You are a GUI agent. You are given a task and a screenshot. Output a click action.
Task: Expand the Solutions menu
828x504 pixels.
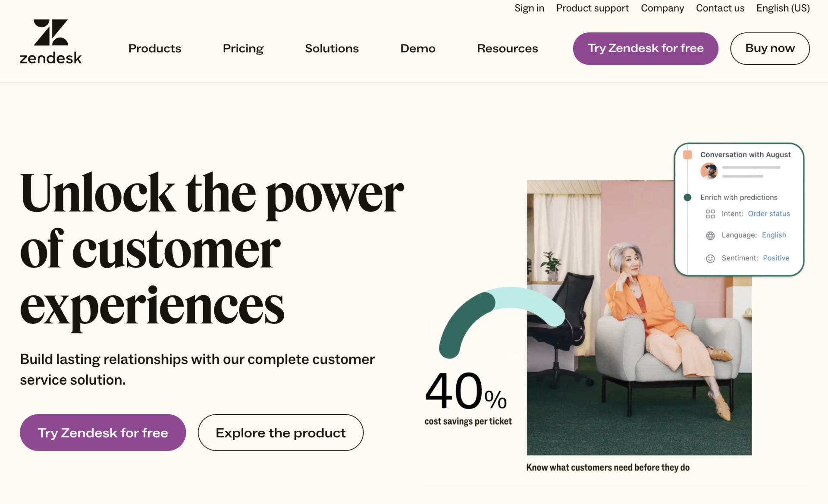pyautogui.click(x=332, y=48)
